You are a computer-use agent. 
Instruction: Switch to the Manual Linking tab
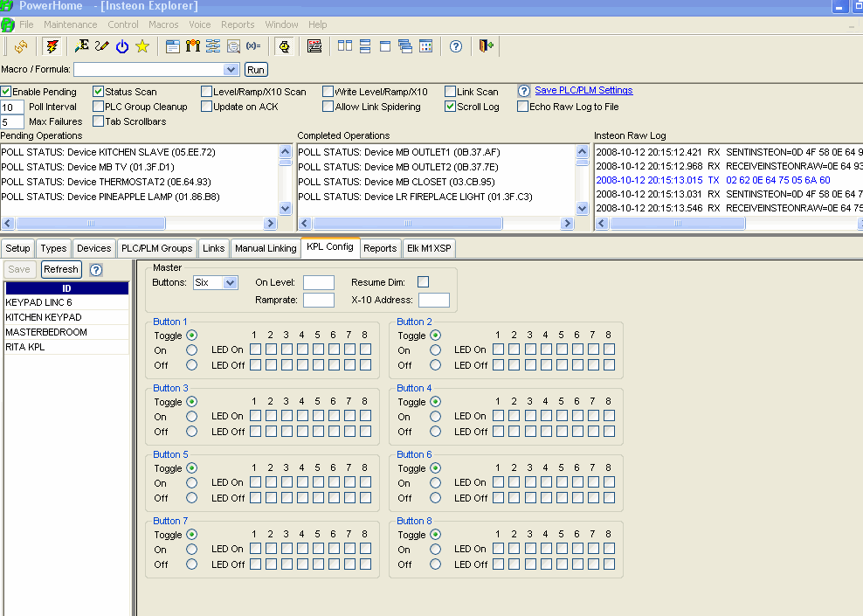click(266, 248)
